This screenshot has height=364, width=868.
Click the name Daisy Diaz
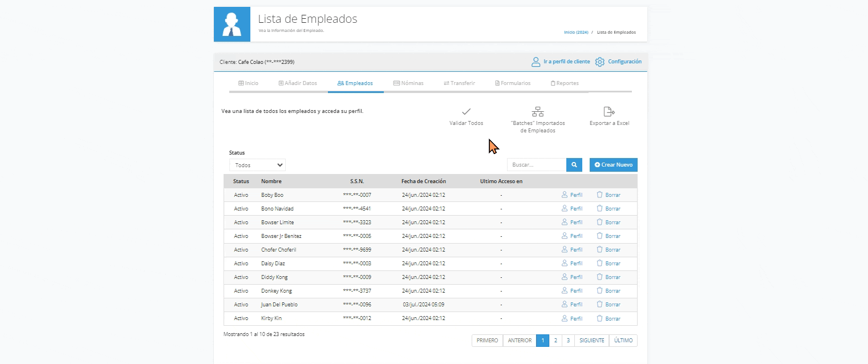[x=273, y=264]
